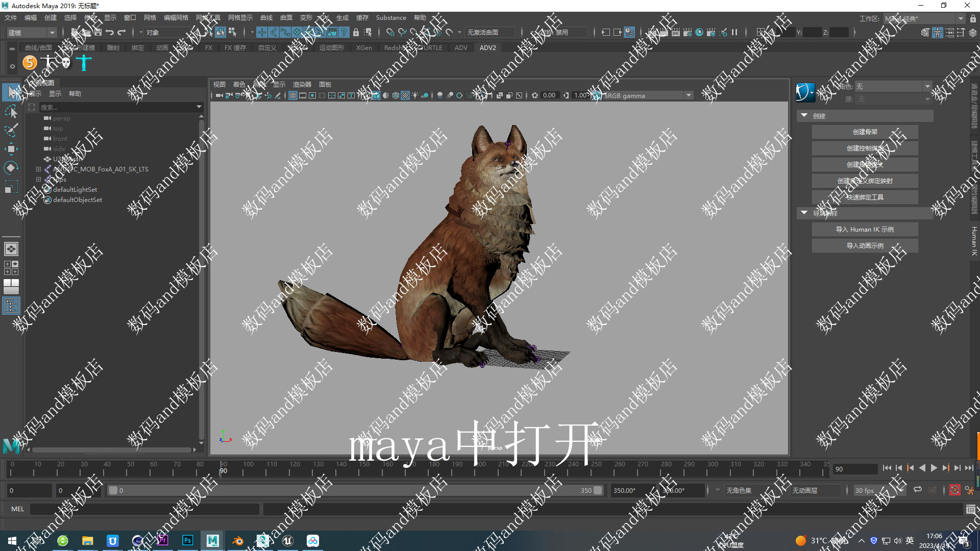Click the Redo arrow icon

pyautogui.click(x=121, y=32)
